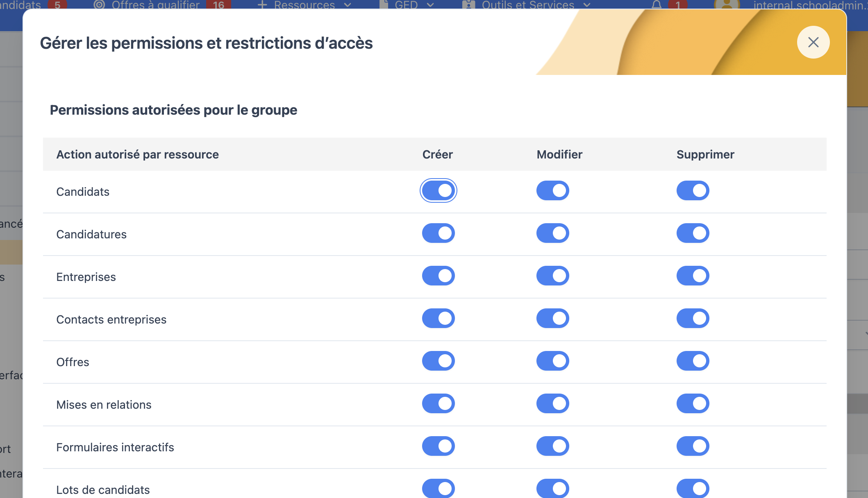Toggle Supprimer permission for Candidats

coord(693,190)
